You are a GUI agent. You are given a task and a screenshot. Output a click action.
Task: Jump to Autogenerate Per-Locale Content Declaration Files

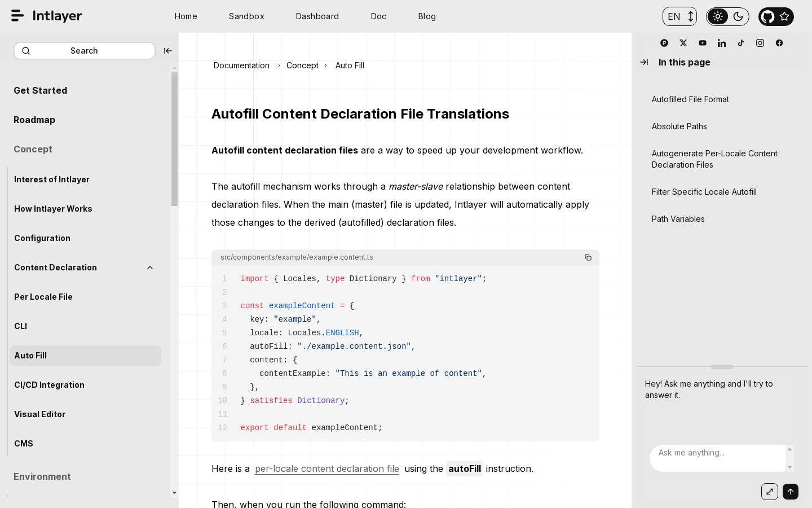[x=714, y=159]
